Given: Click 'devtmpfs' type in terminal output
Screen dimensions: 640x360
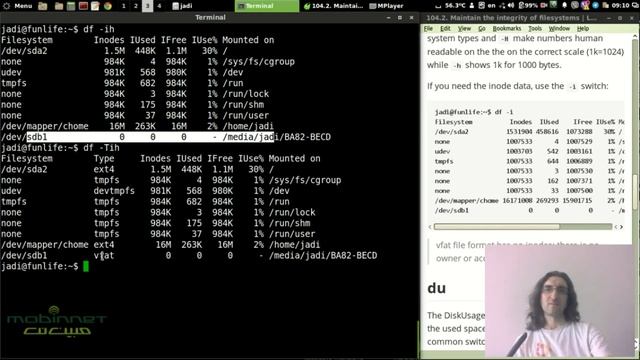Looking at the screenshot, I should (x=114, y=191).
